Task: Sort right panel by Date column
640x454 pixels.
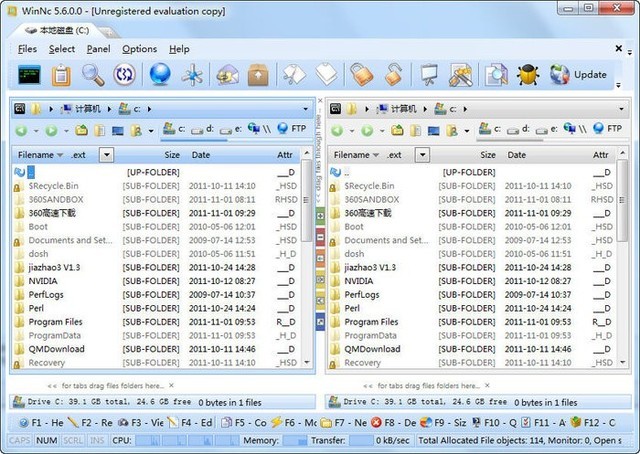Action: [x=516, y=155]
